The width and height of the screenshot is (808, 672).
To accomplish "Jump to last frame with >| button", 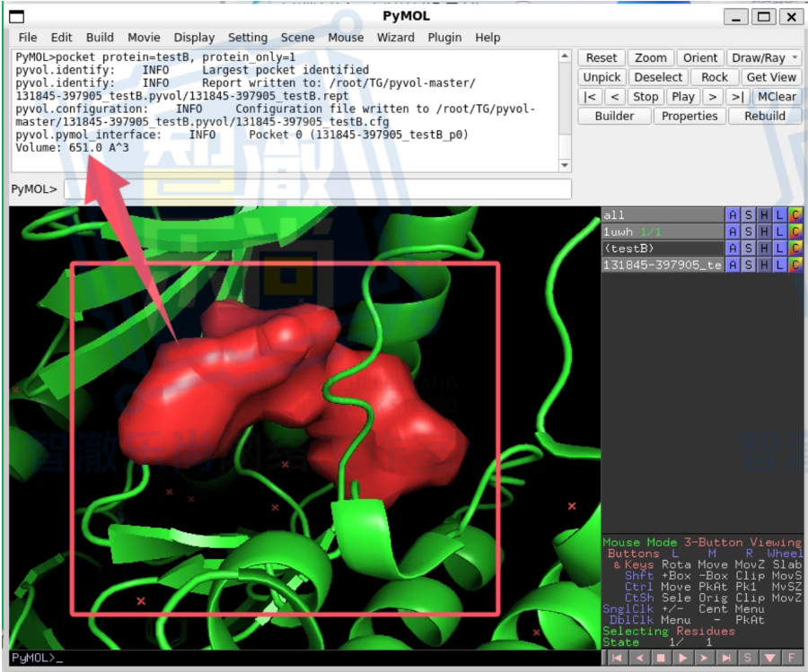I will click(x=737, y=97).
